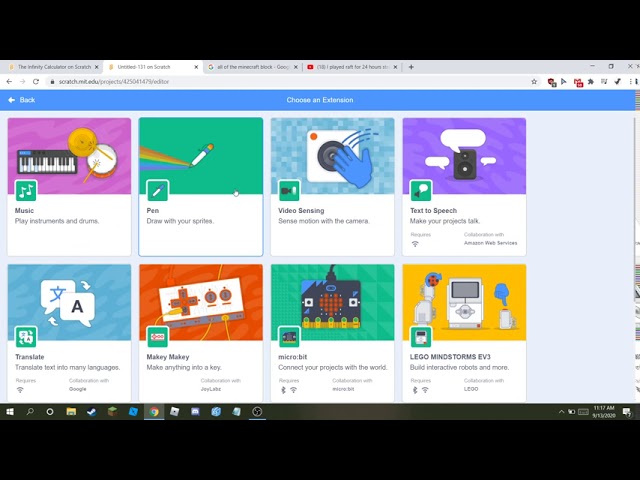Click the micro:bit extension icon badge
The width and height of the screenshot is (640, 480).
pyautogui.click(x=289, y=336)
